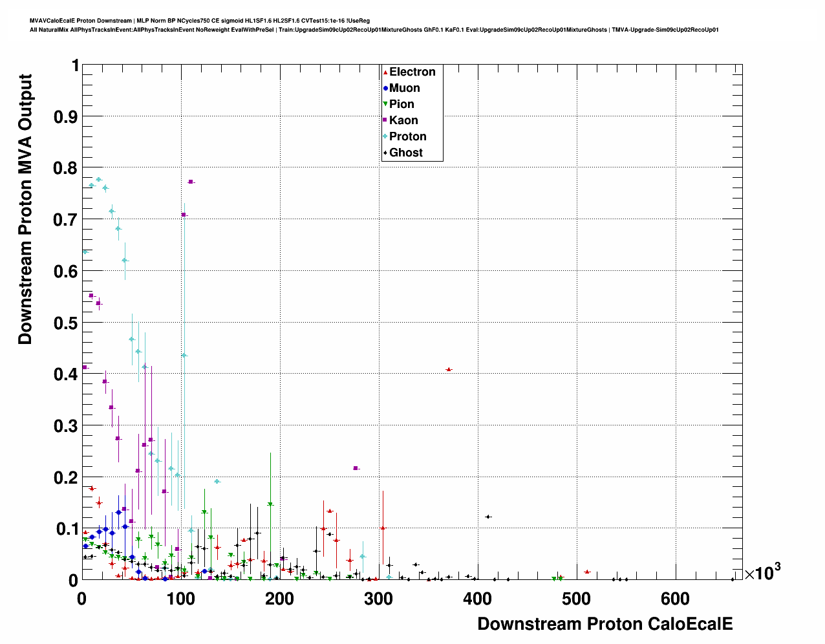825x644 pixels.
Task: Click the y-axis tick label 0.5
Action: 65,323
